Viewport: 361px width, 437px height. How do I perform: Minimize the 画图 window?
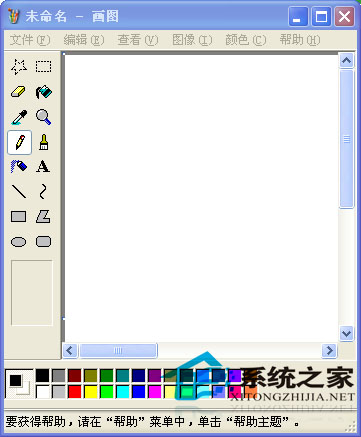(297, 16)
